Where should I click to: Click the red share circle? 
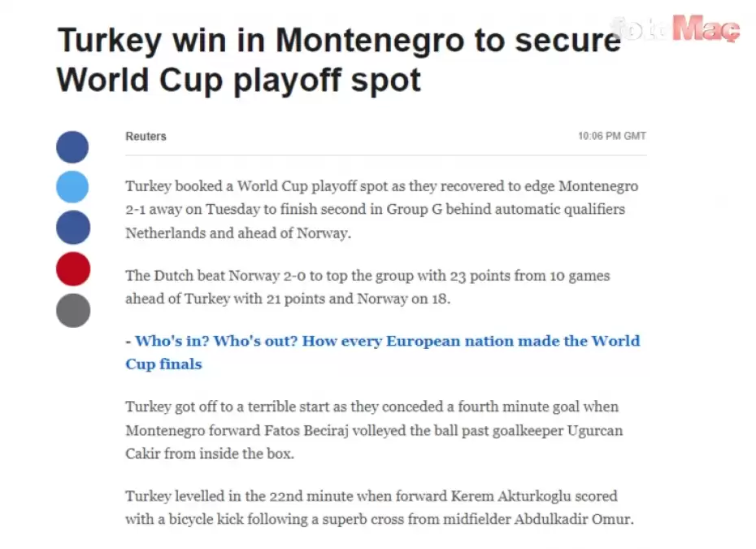click(x=72, y=268)
